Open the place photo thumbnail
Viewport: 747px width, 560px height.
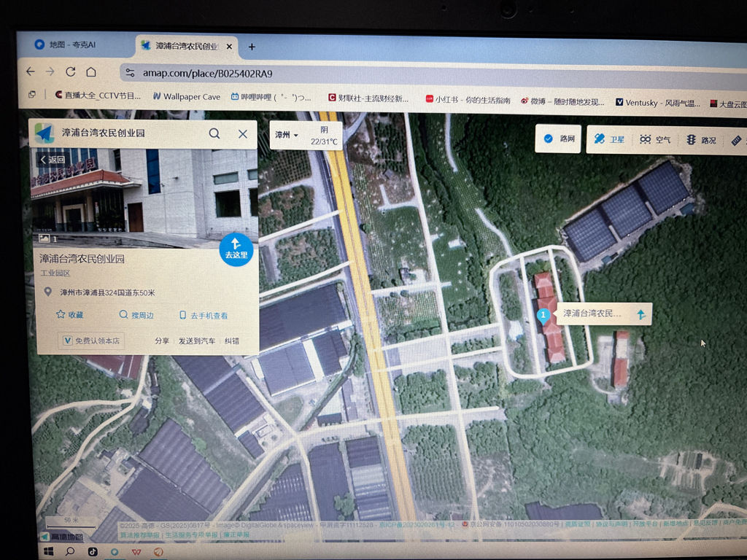click(144, 198)
